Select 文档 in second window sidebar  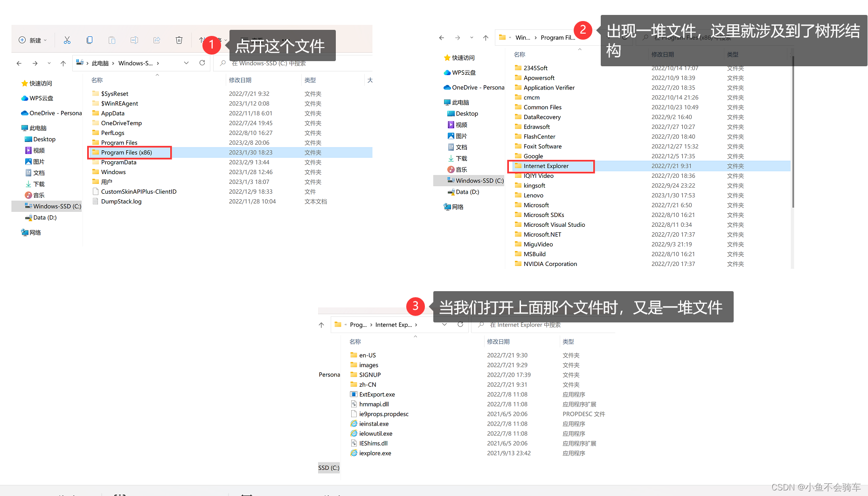(457, 147)
